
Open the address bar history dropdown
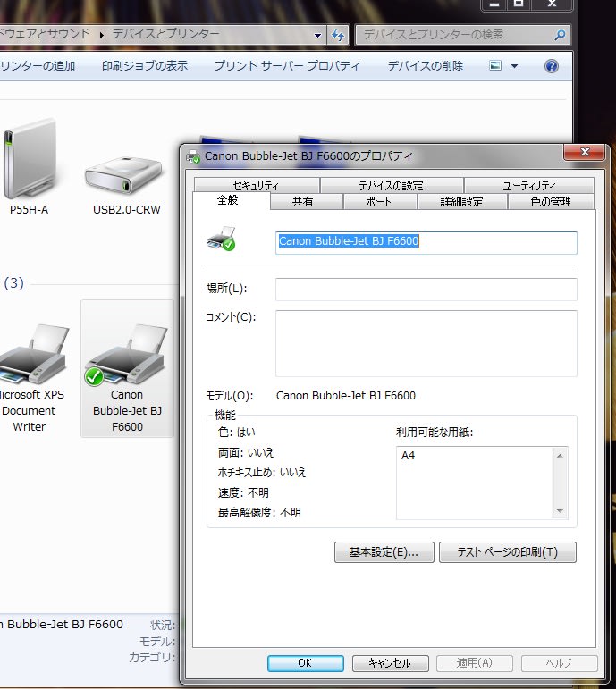point(317,35)
